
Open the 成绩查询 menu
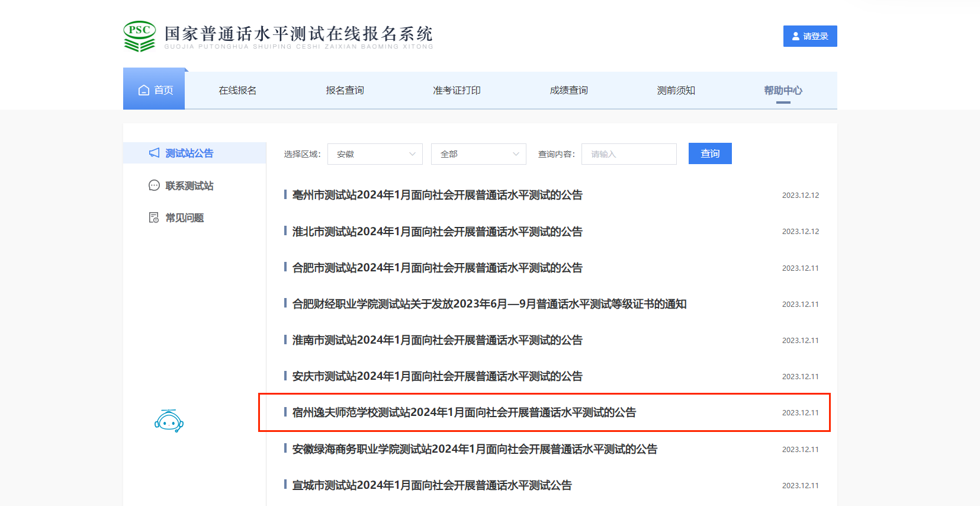click(x=568, y=90)
